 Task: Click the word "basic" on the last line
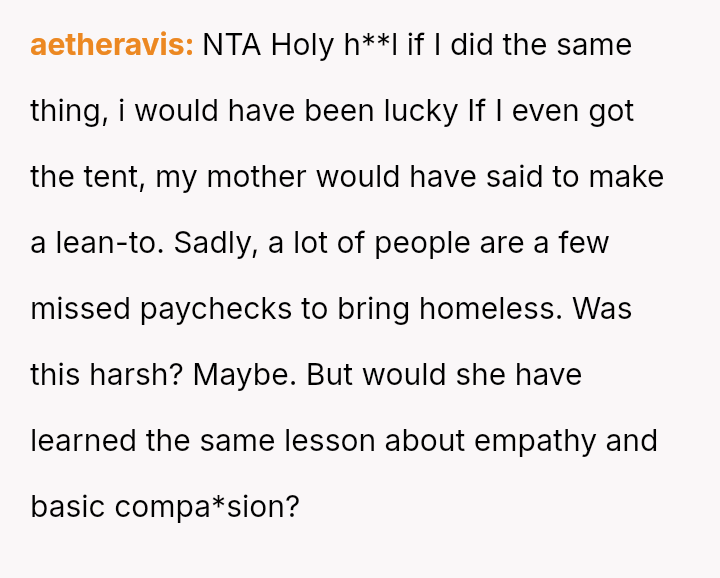coord(66,507)
